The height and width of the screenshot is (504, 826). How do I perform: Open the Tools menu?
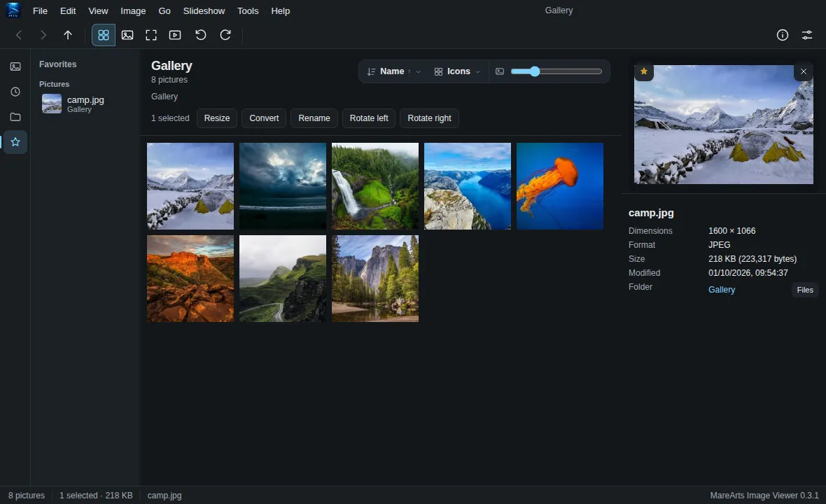(x=248, y=11)
